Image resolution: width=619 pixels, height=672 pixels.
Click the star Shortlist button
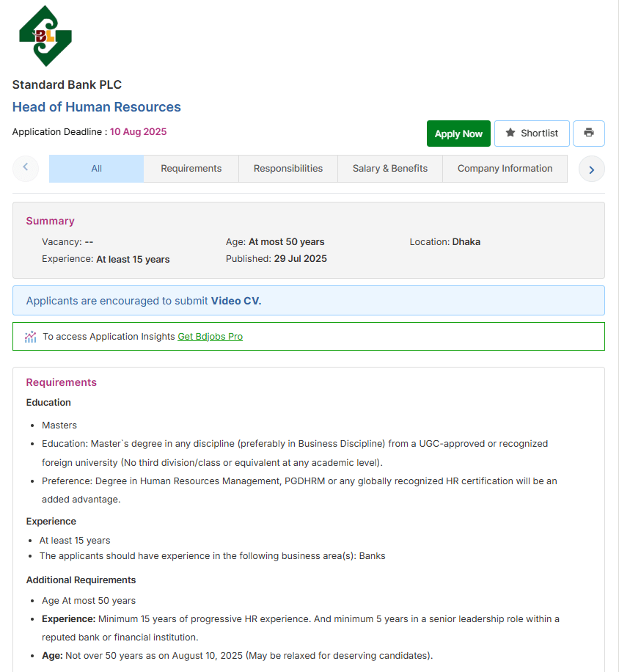coord(532,134)
